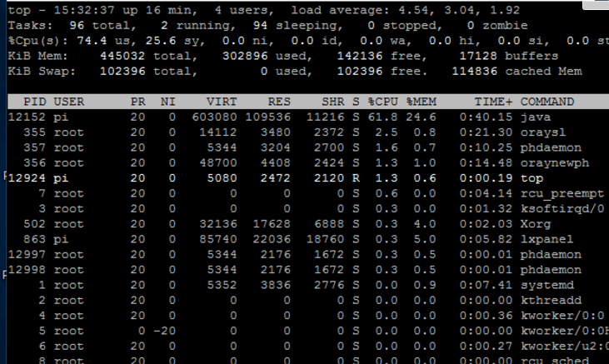The image size is (609, 364).
Task: Click the PID column header
Action: click(x=34, y=102)
